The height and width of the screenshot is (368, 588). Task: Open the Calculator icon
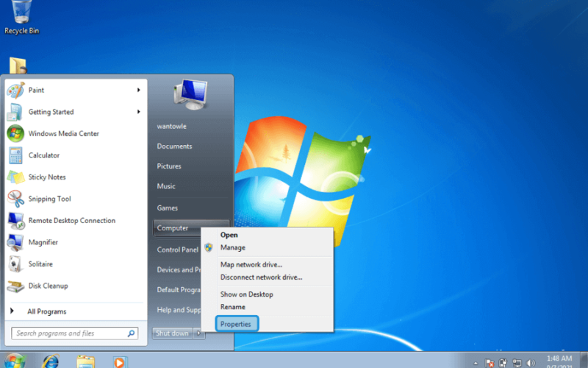coord(15,155)
